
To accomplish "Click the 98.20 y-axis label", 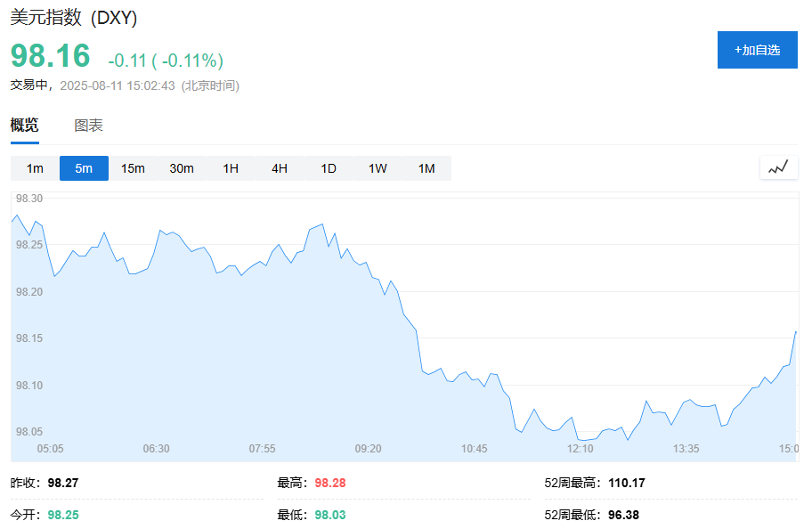I will [x=29, y=292].
